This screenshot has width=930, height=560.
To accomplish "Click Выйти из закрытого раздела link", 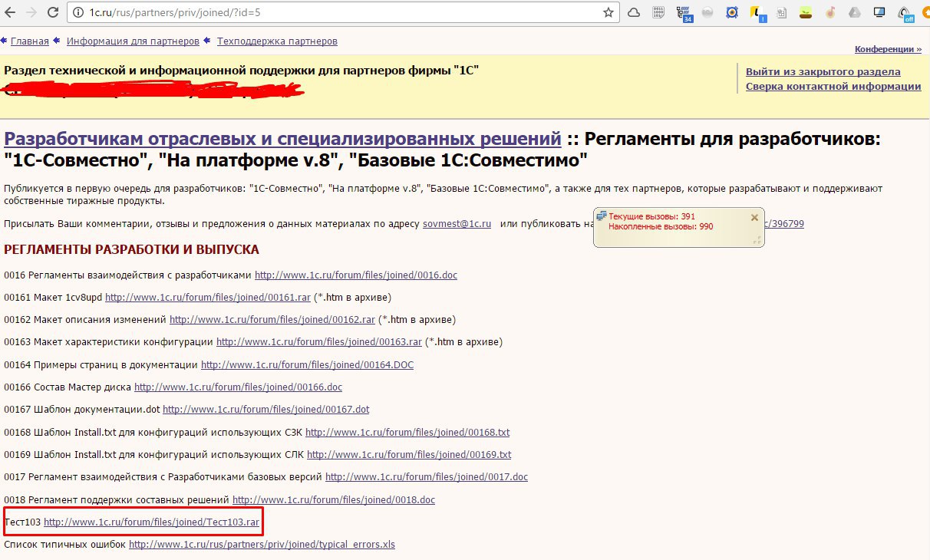I will pos(823,72).
